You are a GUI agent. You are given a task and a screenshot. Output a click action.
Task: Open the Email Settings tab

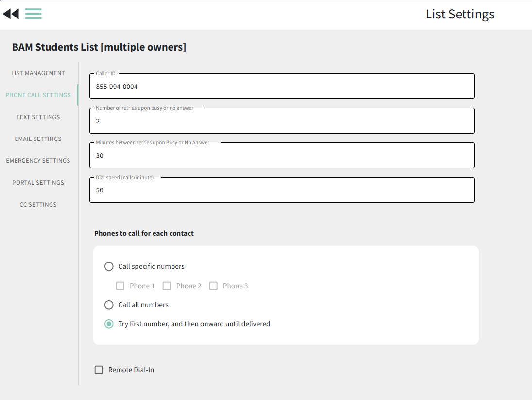[38, 139]
